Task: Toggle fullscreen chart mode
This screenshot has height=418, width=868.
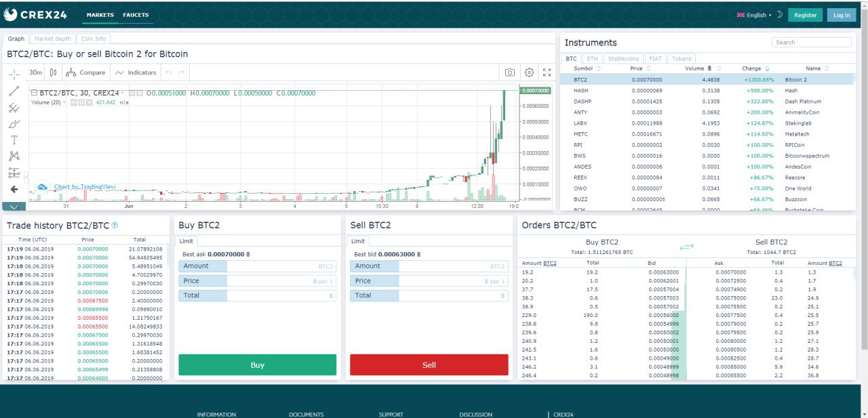Action: (x=547, y=72)
